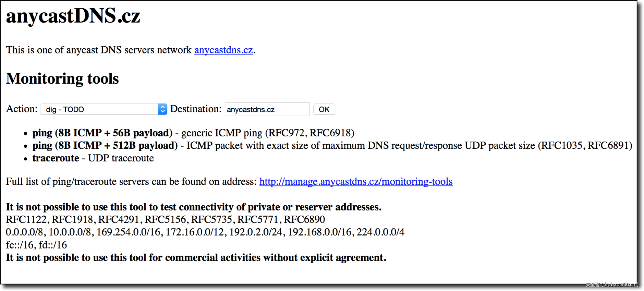644x291 pixels.
Task: Open the anycastdns.cz link in intro sentence
Action: tap(223, 50)
